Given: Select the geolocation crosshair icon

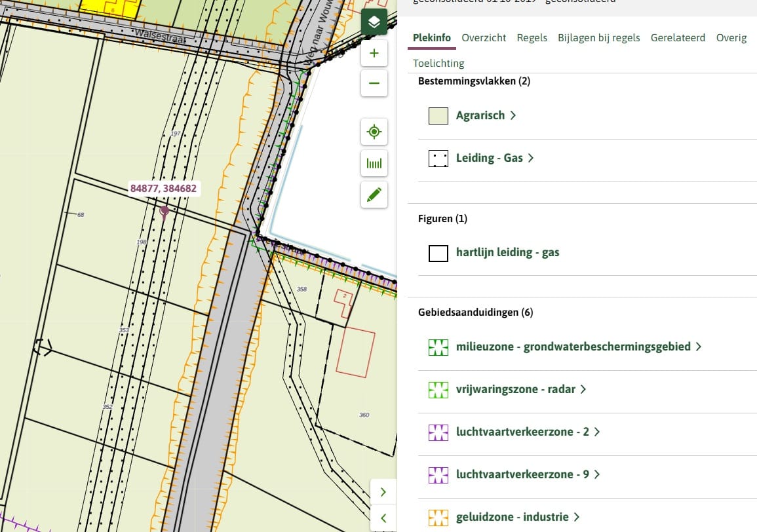Looking at the screenshot, I should click(x=374, y=132).
